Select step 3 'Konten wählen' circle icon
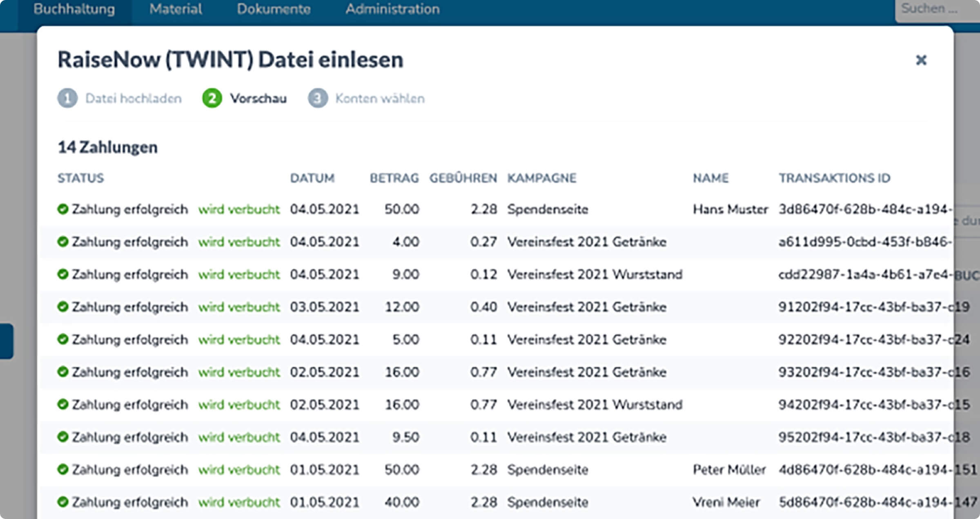980x519 pixels. pos(318,98)
